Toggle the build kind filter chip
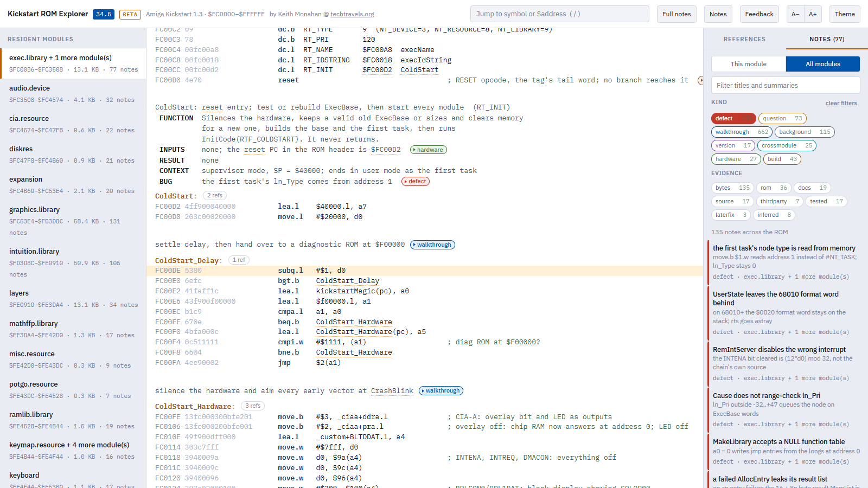This screenshot has height=488, width=868. pos(782,159)
